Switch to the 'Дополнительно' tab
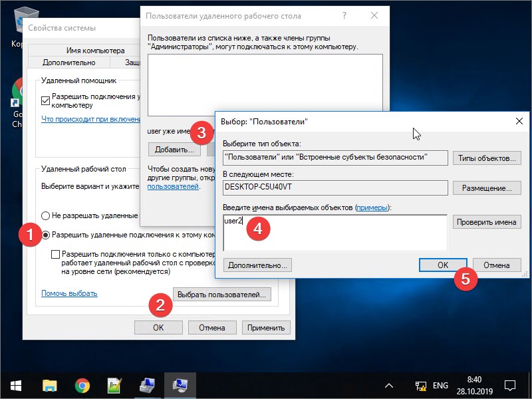Image resolution: width=532 pixels, height=399 pixels. (x=69, y=63)
